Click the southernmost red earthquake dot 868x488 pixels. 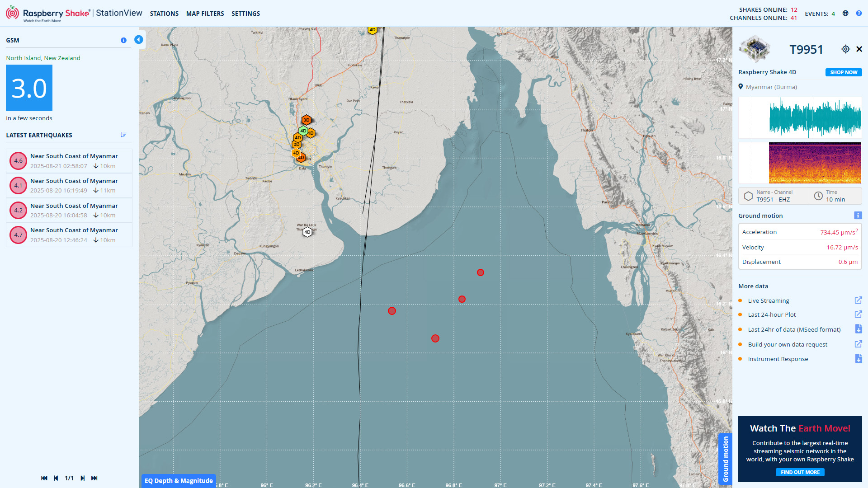tap(435, 338)
